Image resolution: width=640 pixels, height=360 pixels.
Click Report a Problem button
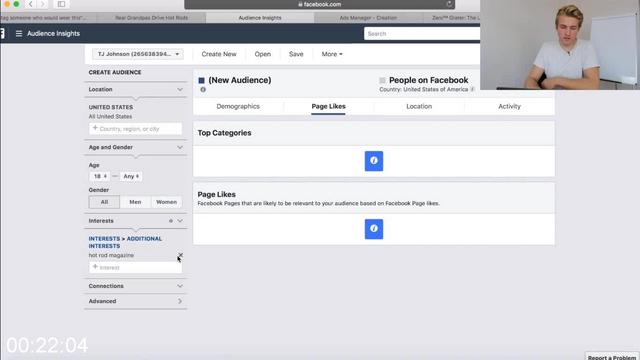pyautogui.click(x=612, y=357)
